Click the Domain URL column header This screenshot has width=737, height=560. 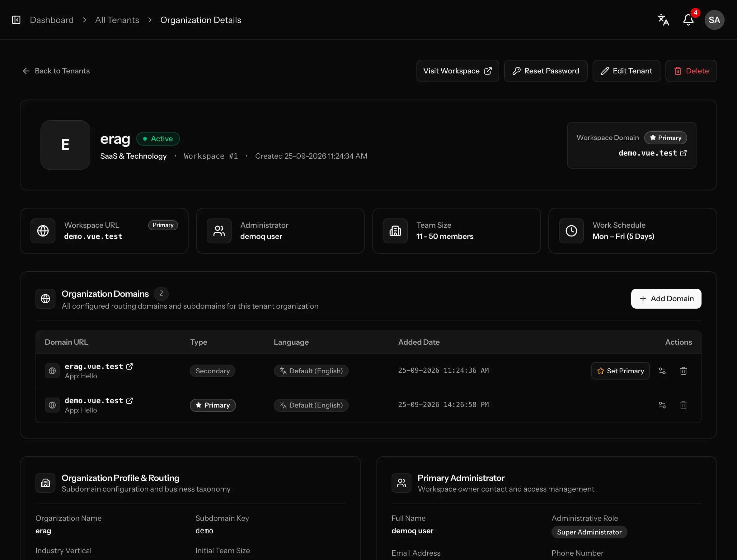tap(66, 342)
